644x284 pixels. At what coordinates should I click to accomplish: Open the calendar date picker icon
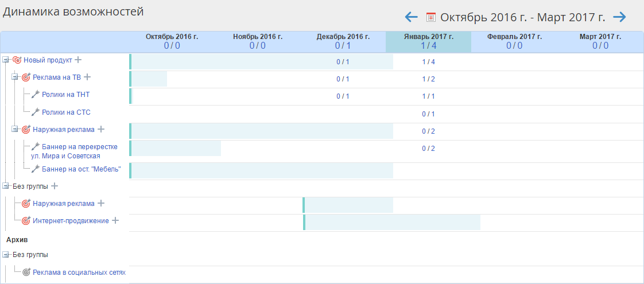point(431,17)
